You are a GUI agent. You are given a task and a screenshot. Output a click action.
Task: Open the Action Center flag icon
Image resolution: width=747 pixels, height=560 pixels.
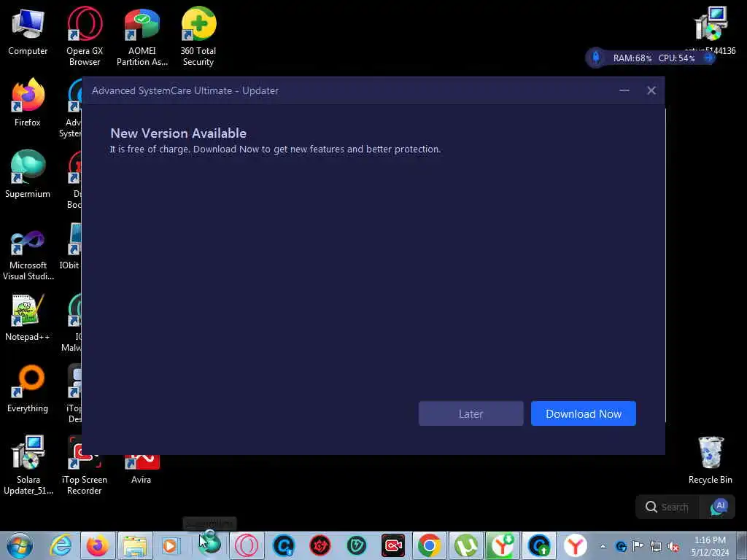point(638,546)
